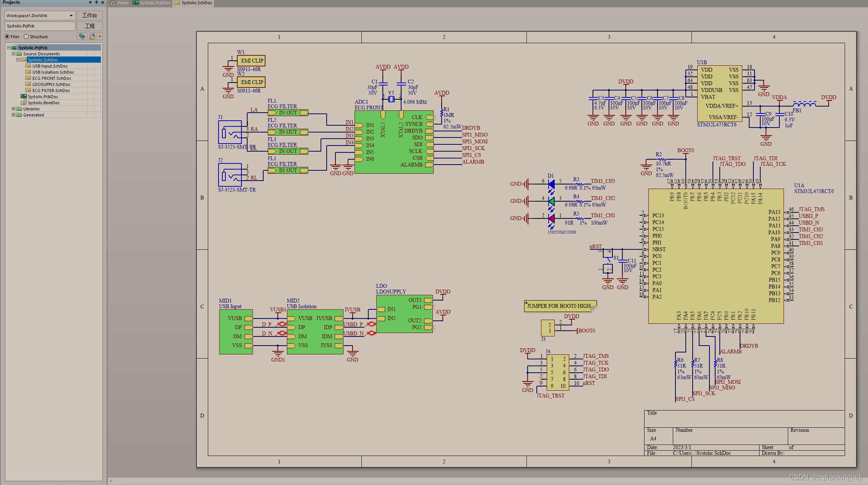The height and width of the screenshot is (485, 868).
Task: Click the Systolic.BomDoc document icon
Action: click(x=24, y=102)
